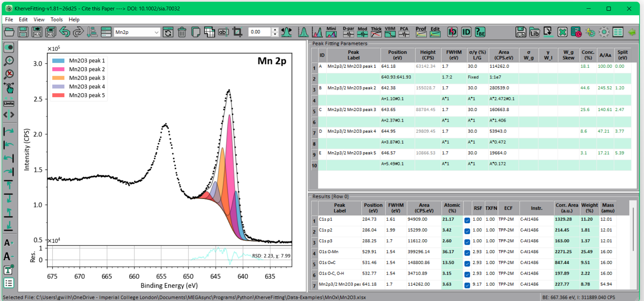Screen dimensions: 644x301
Task: Select the D-par tool icon
Action: 349,32
